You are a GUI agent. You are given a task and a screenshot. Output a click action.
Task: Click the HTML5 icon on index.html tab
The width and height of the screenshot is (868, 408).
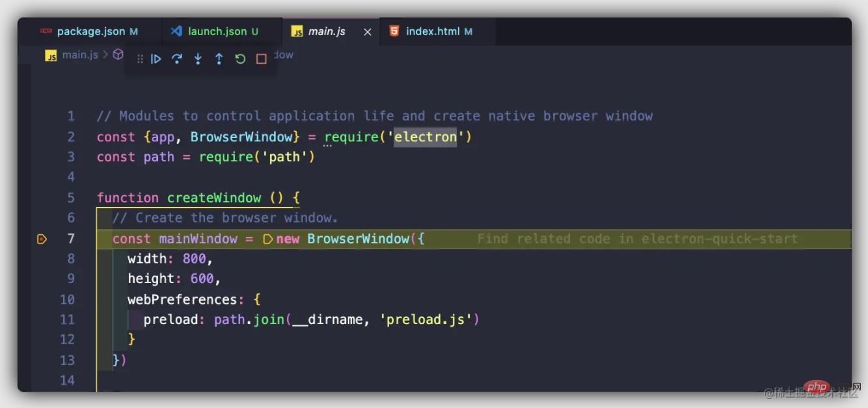pyautogui.click(x=394, y=31)
